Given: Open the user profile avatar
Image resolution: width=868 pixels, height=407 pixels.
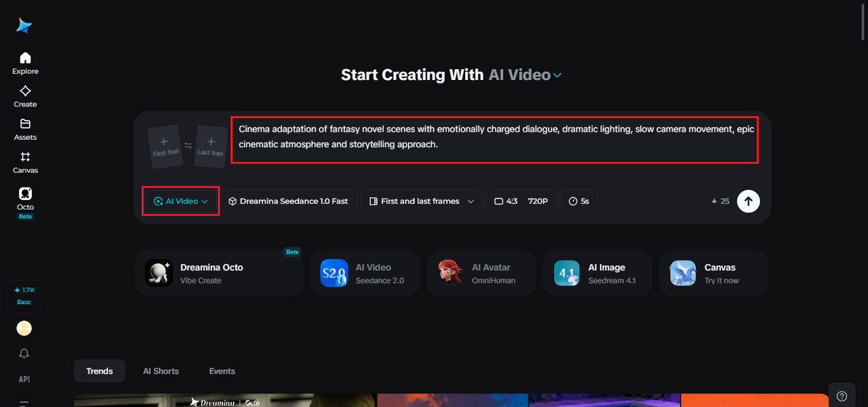Looking at the screenshot, I should pyautogui.click(x=24, y=328).
